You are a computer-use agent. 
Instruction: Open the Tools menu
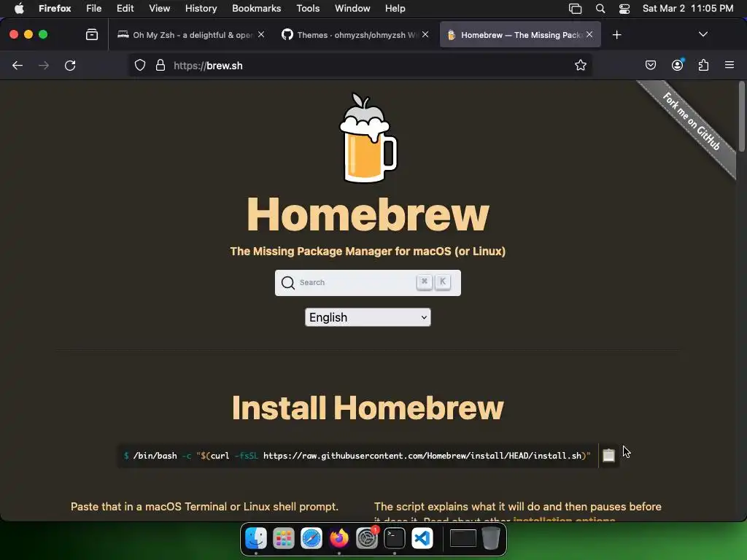(308, 8)
